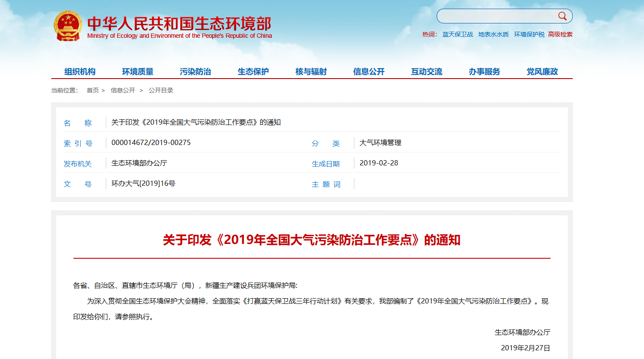Open the 办事服务 navigation menu
This screenshot has width=644, height=359.
click(x=485, y=72)
